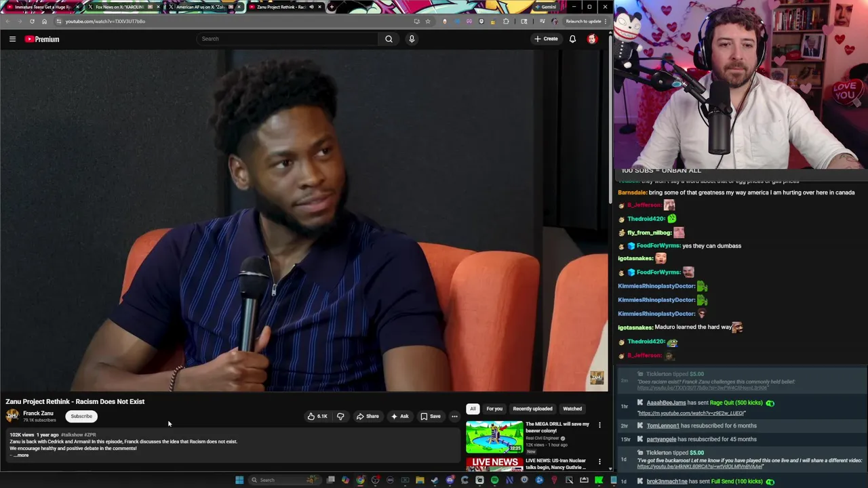The width and height of the screenshot is (868, 488).
Task: Open options for LIVE NEWS video
Action: coord(599,462)
